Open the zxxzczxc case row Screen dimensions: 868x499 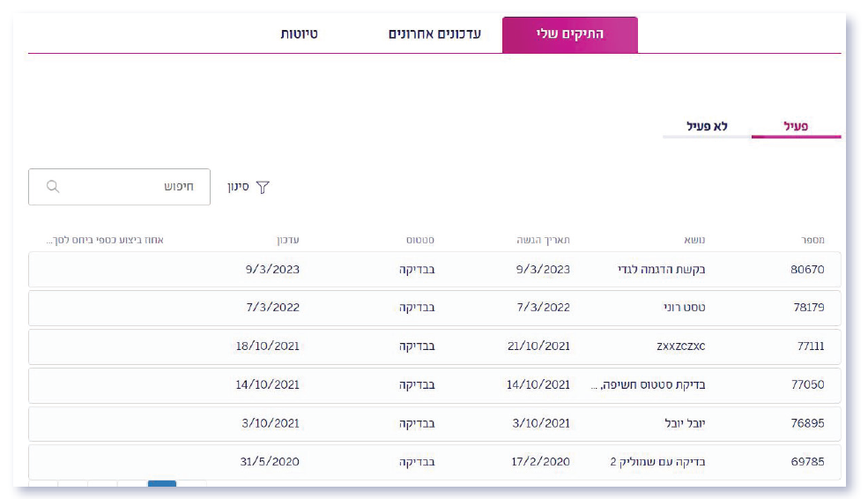[680, 346]
